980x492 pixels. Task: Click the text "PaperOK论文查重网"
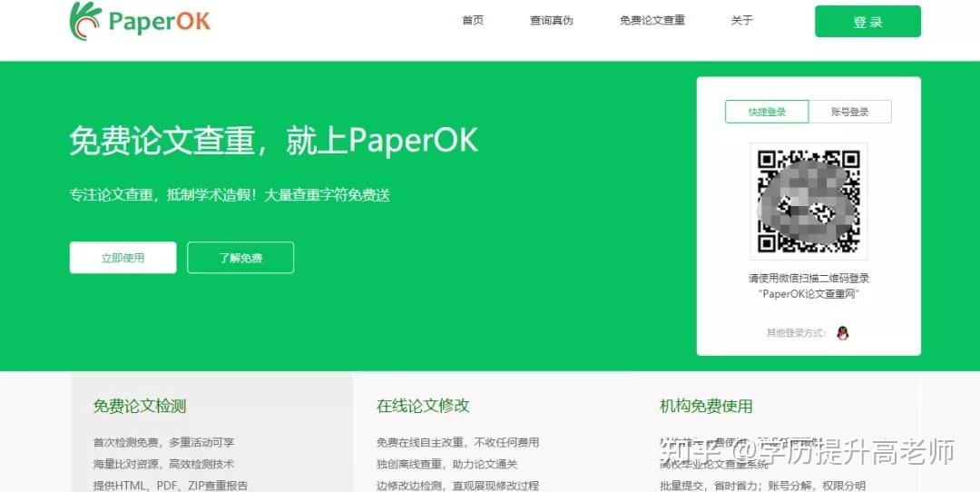click(808, 294)
